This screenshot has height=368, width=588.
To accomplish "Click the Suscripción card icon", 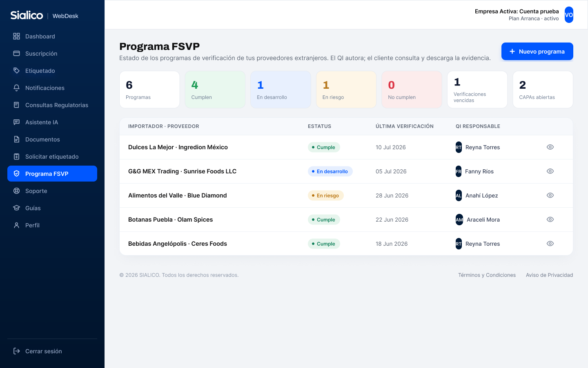I will [x=16, y=54].
